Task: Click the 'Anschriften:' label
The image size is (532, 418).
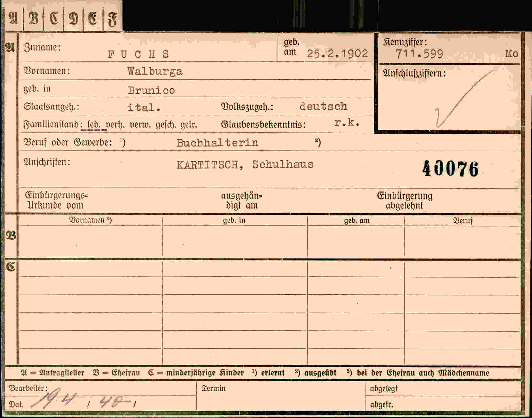Action: (x=47, y=162)
